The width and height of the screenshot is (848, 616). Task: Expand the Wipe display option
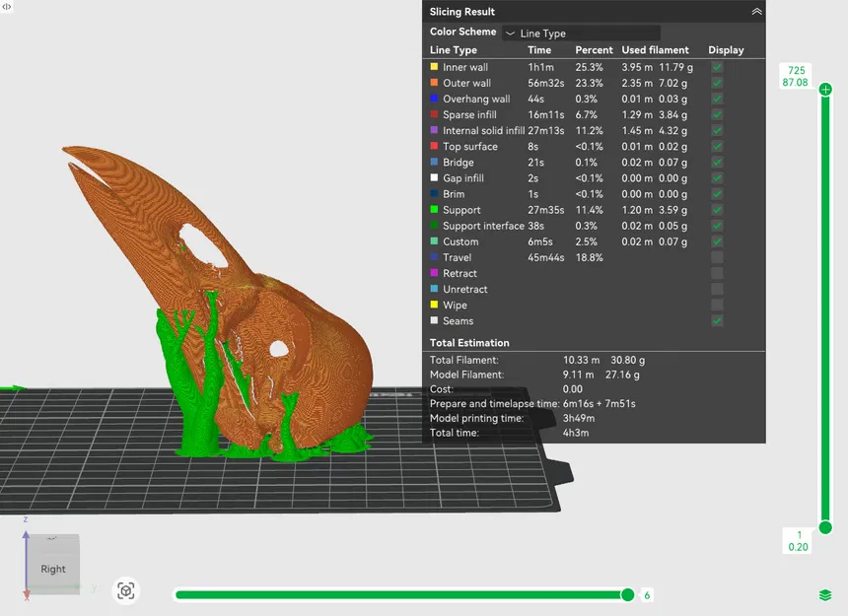(x=717, y=305)
